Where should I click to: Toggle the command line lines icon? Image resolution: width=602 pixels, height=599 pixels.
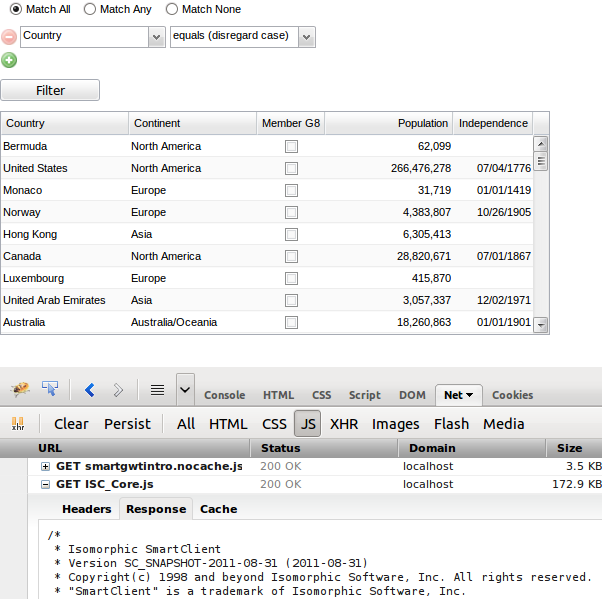point(157,390)
